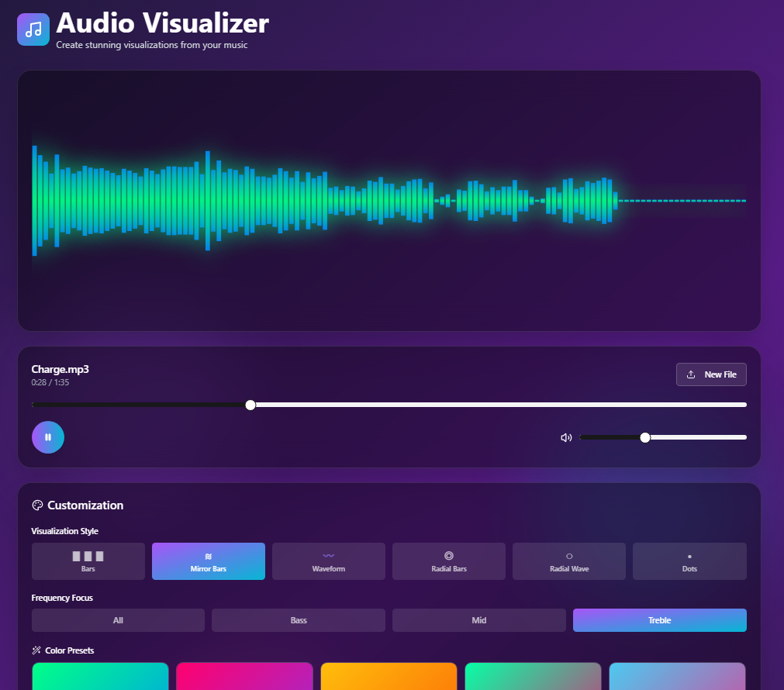Click the Customization heading

(85, 505)
